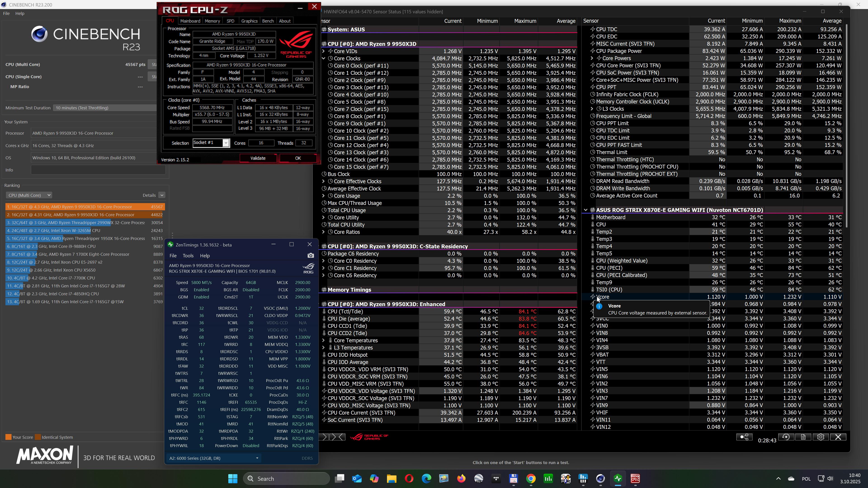Open the ZenTimings Tools menu

[188, 256]
